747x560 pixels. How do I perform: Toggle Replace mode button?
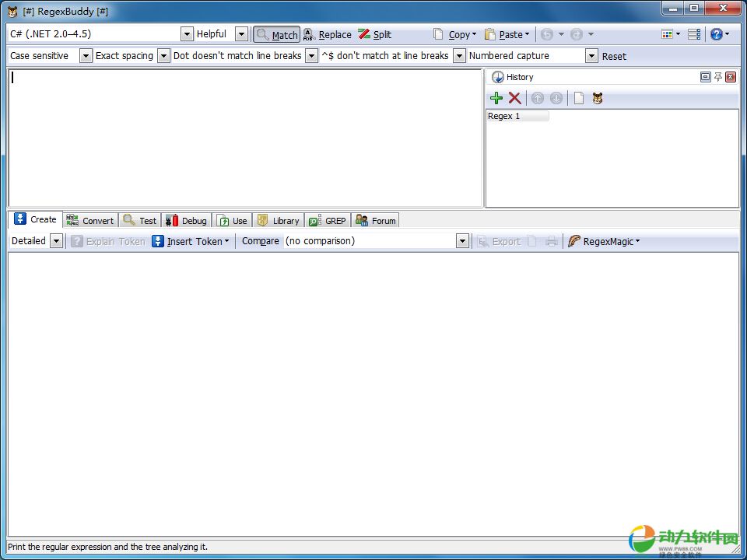(328, 34)
